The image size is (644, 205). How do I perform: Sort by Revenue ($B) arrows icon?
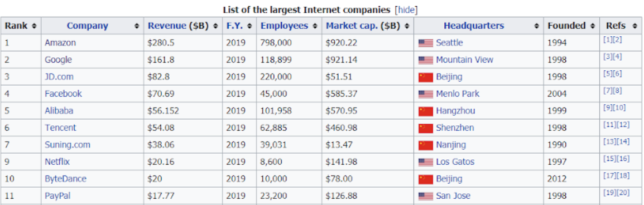point(215,26)
